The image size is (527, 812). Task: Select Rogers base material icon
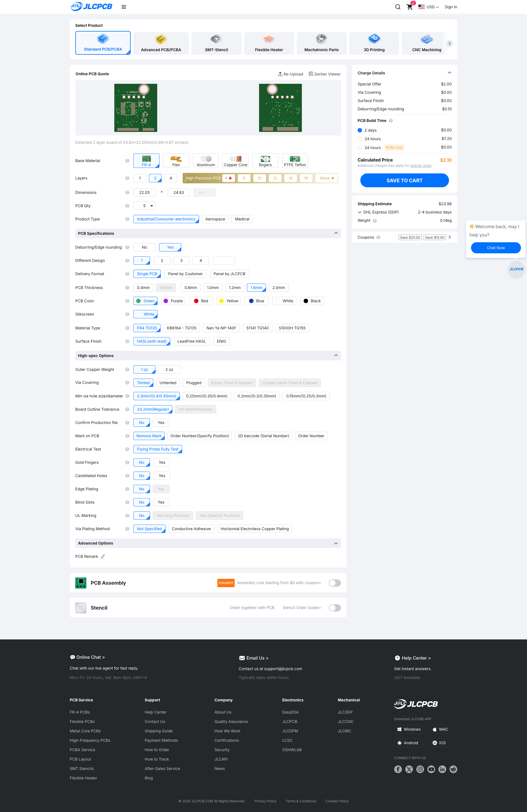tap(265, 161)
